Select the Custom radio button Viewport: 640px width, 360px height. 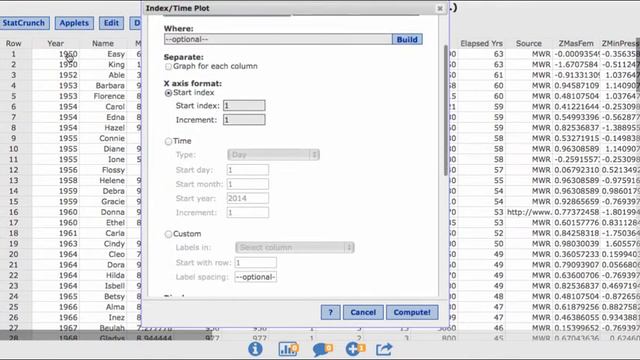point(168,234)
